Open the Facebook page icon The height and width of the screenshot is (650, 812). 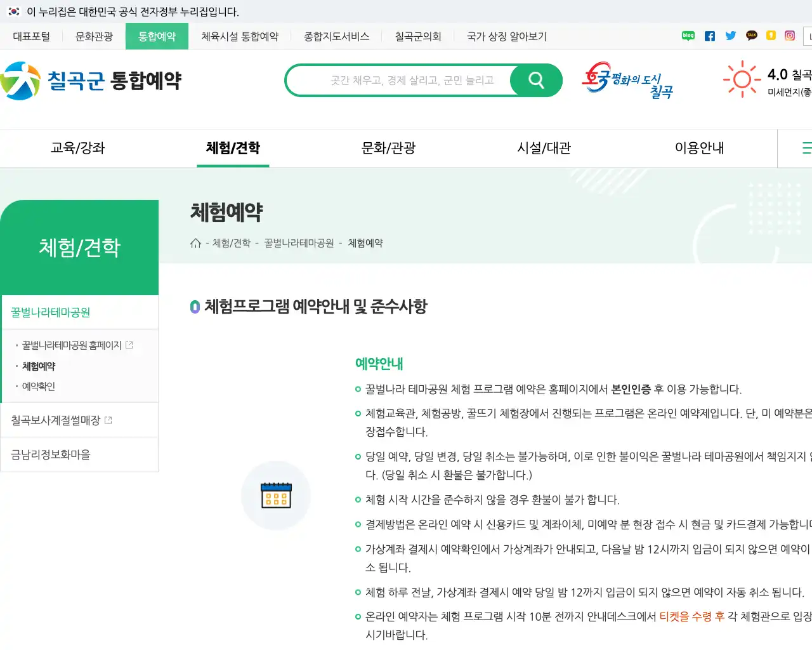coord(709,36)
